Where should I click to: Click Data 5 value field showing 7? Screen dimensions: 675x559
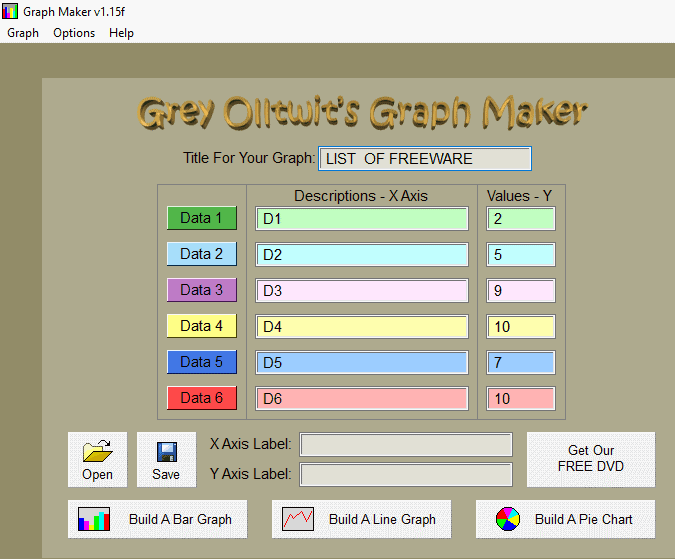pos(521,362)
